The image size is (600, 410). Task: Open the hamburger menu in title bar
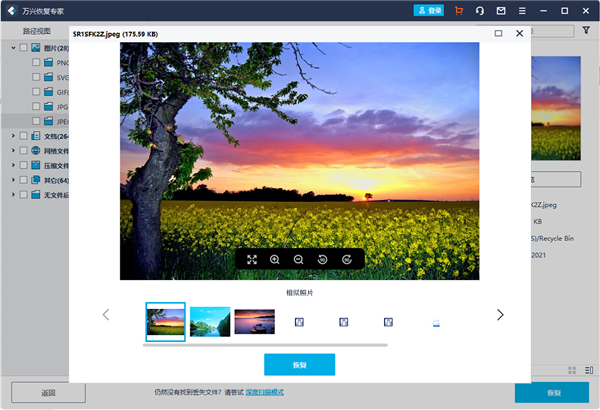click(x=522, y=10)
